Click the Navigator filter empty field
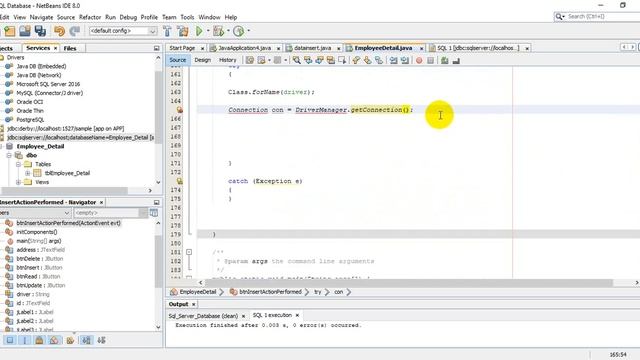Image resolution: width=640 pixels, height=360 pixels. point(107,213)
